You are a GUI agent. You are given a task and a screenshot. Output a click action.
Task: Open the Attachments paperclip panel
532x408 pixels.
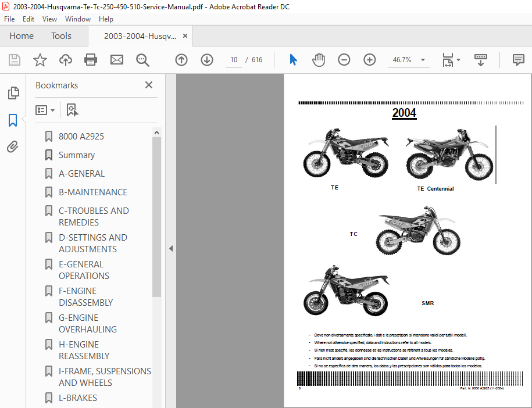pyautogui.click(x=13, y=147)
